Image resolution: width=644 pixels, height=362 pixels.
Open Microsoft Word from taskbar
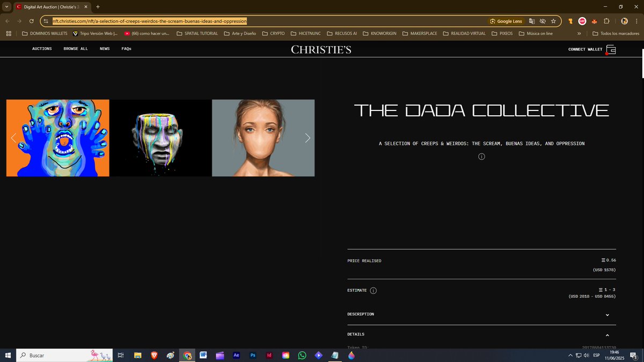(x=203, y=355)
